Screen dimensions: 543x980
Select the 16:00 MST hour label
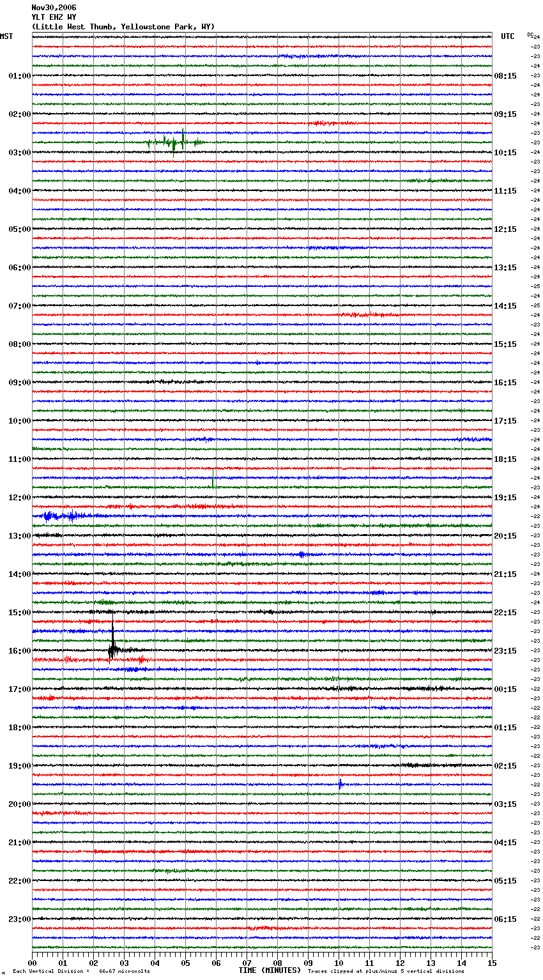[19, 651]
